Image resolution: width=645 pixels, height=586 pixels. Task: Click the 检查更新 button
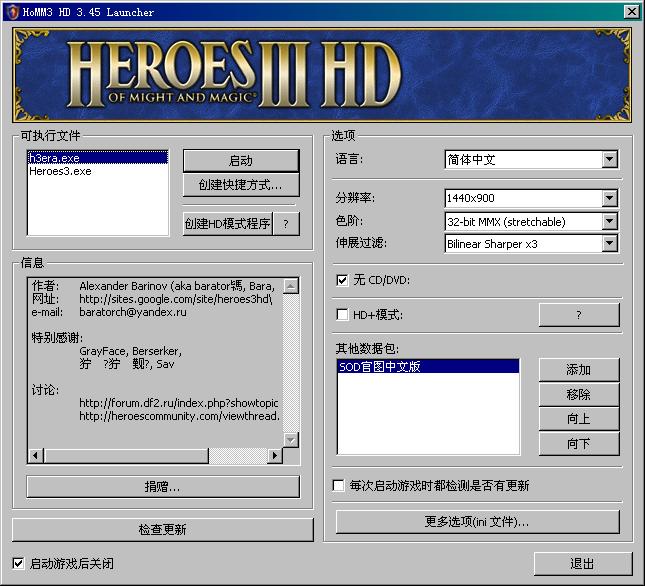click(x=162, y=529)
